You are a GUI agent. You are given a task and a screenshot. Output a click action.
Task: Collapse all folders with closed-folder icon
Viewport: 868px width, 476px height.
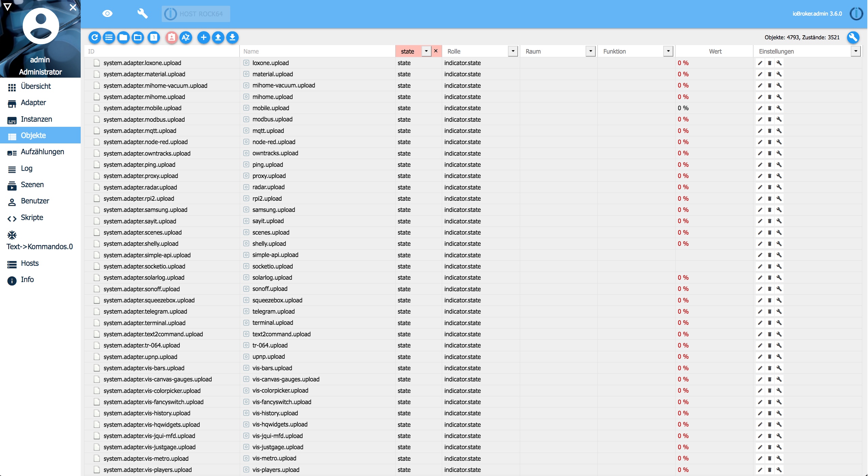(x=123, y=37)
